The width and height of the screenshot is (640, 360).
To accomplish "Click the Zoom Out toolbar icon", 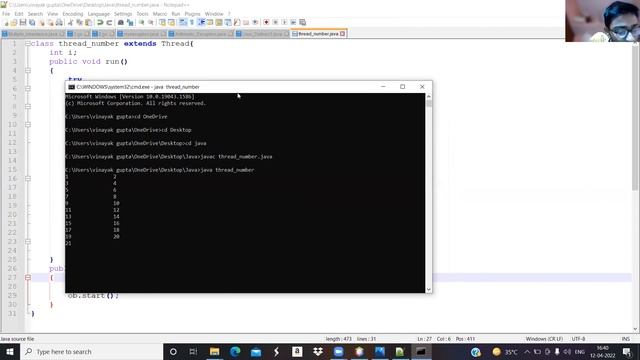I will pyautogui.click(x=151, y=22).
